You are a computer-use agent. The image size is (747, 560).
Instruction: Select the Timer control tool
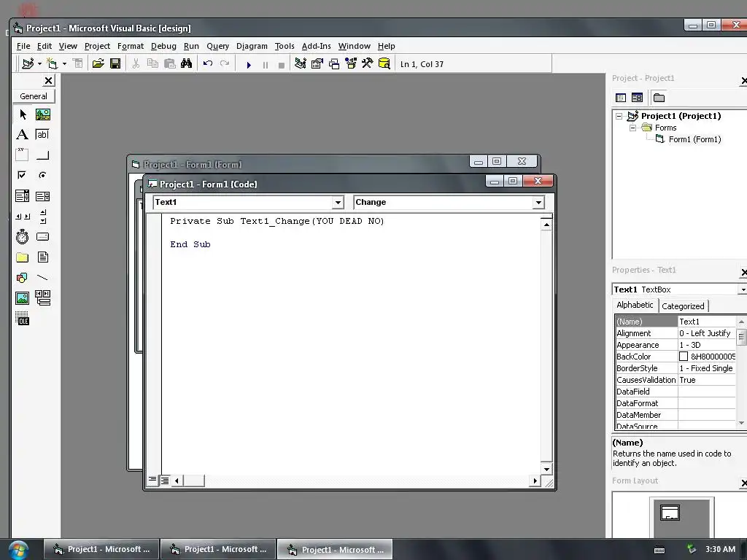[23, 237]
